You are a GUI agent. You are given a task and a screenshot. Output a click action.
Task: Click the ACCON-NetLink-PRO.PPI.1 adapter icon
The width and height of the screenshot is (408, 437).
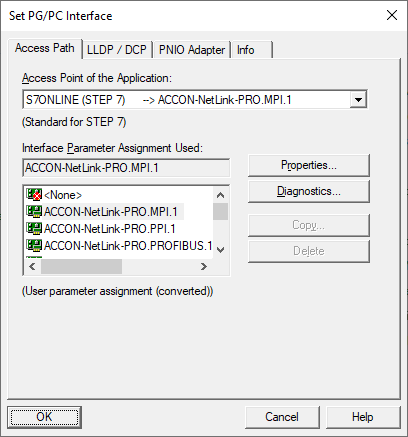(34, 228)
